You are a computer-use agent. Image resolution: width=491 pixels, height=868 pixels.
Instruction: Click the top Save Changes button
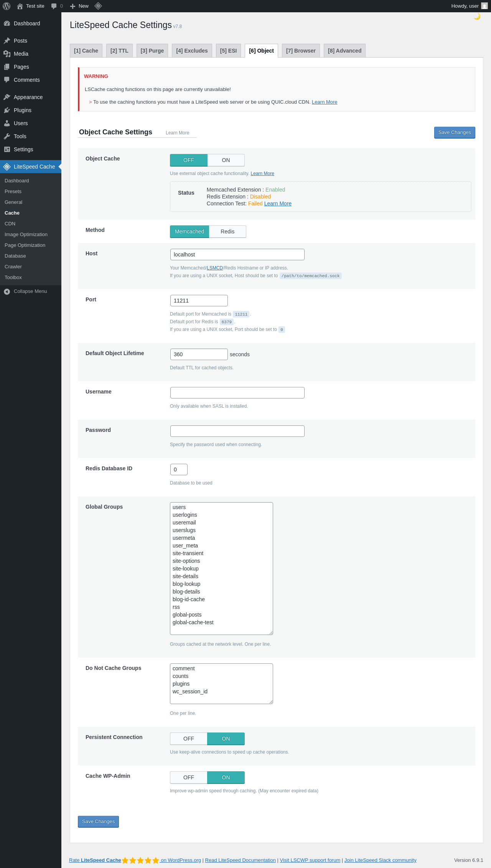tap(455, 132)
